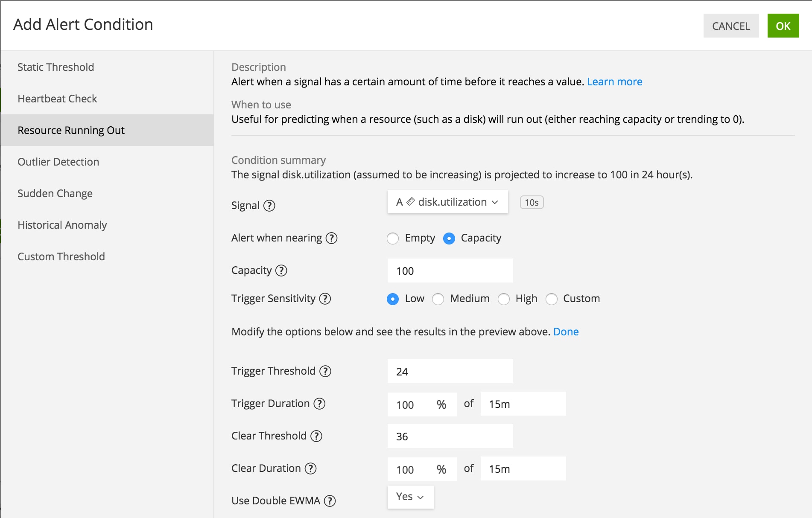Click the ruler icon in signal selector
Viewport: 812px width, 518px height.
point(410,202)
